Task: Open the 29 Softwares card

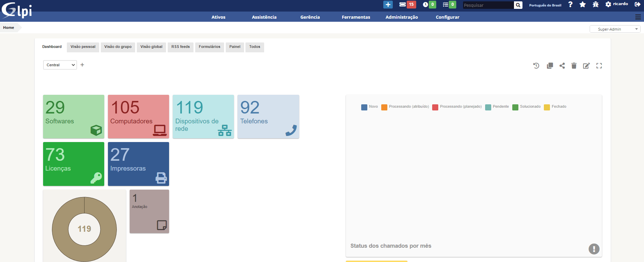Action: pos(74,117)
